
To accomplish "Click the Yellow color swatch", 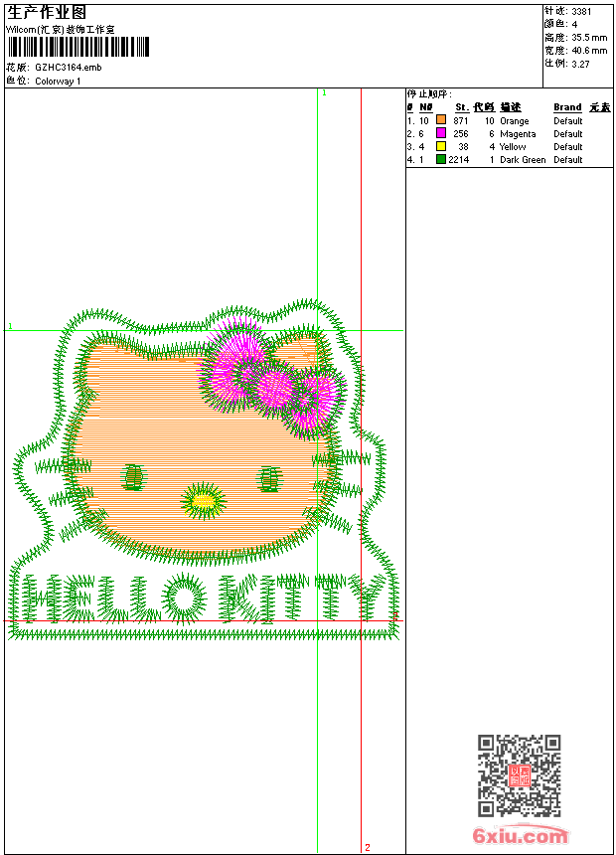I will pyautogui.click(x=441, y=146).
